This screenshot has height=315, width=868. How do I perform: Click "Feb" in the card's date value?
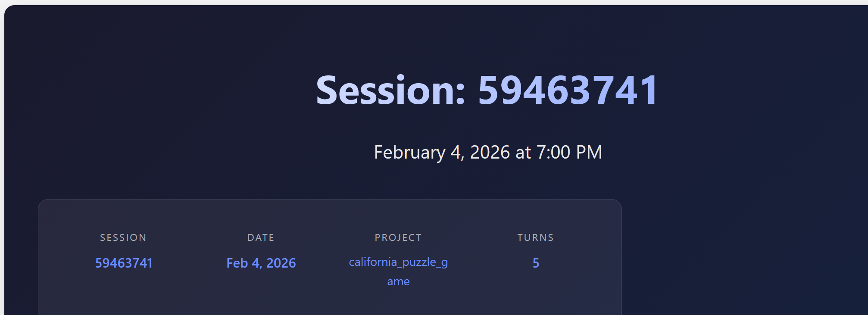click(x=237, y=263)
